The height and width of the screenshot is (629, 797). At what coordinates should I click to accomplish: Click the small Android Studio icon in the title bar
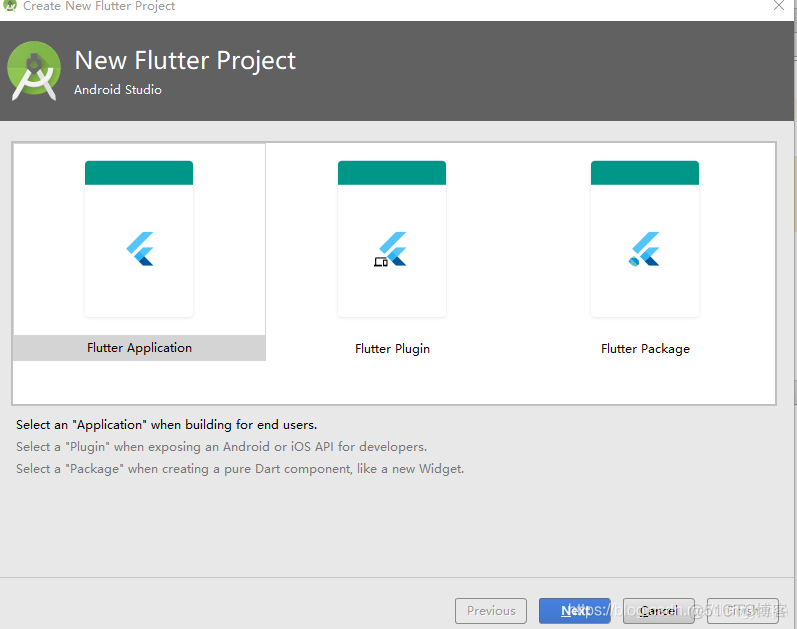10,6
